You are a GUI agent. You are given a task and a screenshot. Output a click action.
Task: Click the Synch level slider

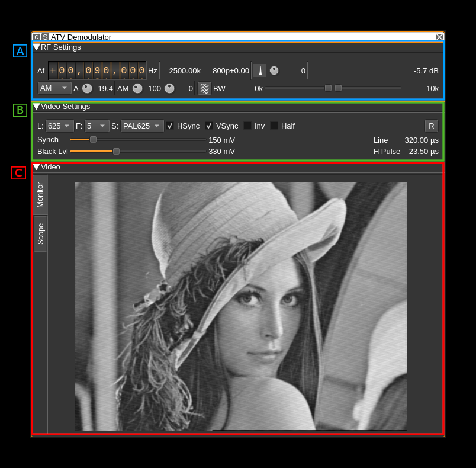point(138,140)
